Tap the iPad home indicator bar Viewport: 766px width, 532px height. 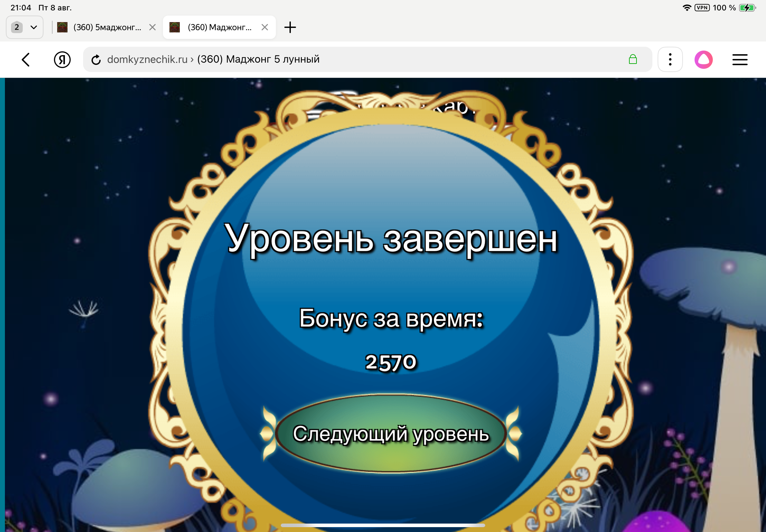(383, 526)
